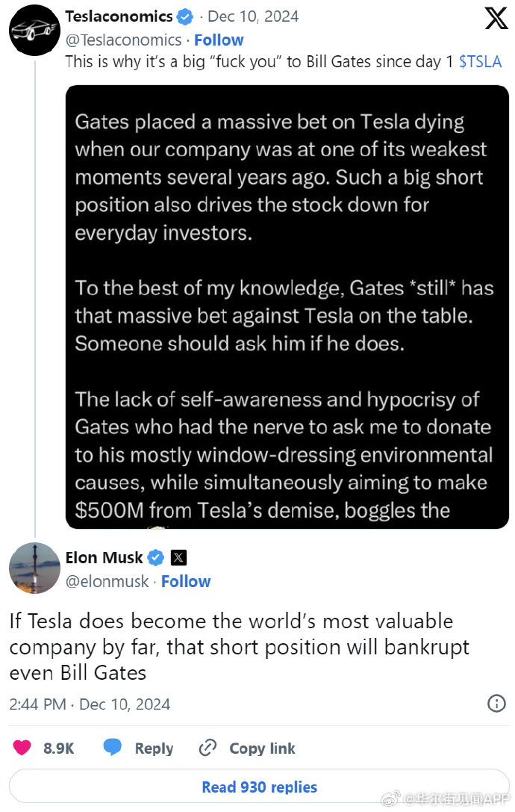Open the @Teslaconomics handle link
The height and width of the screenshot is (812, 515).
tap(123, 40)
